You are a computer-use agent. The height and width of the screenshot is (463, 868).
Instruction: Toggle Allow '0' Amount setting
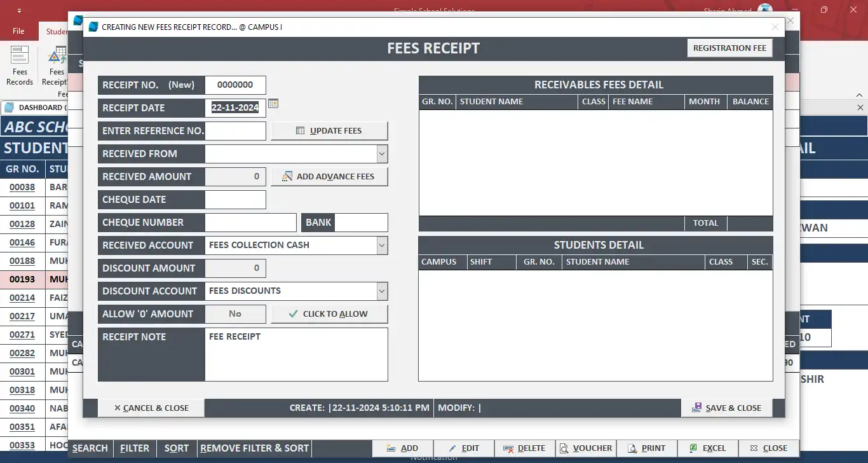pos(235,314)
